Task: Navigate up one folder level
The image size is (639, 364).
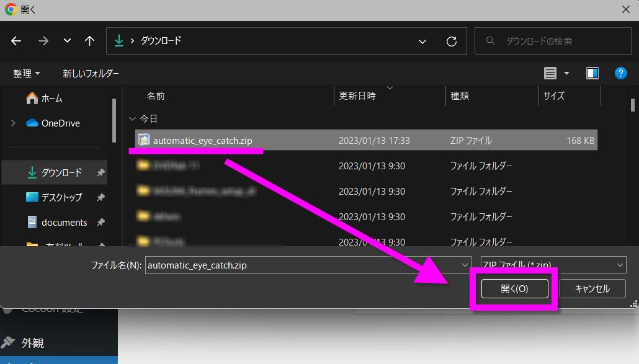Action: (x=89, y=41)
